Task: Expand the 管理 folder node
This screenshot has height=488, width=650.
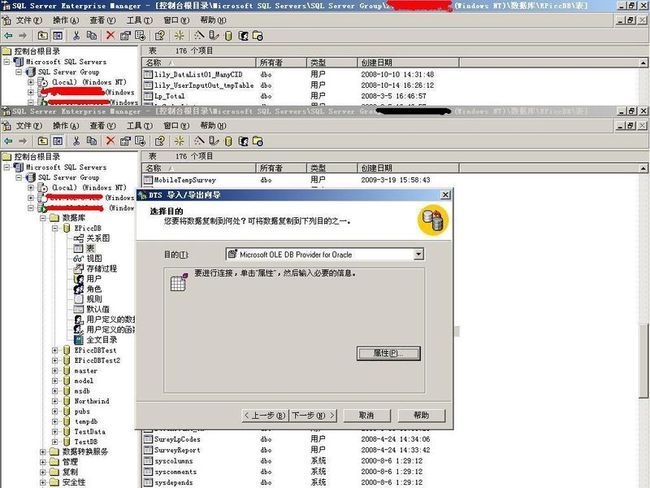Action: [x=43, y=462]
